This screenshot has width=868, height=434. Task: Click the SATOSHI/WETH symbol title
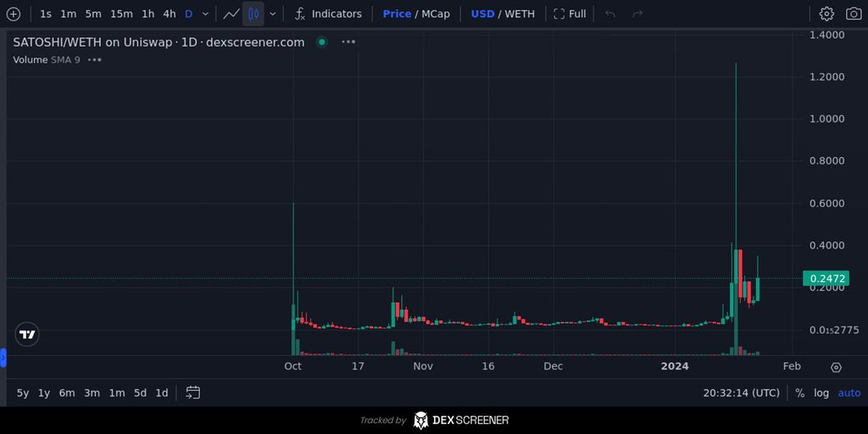(159, 42)
